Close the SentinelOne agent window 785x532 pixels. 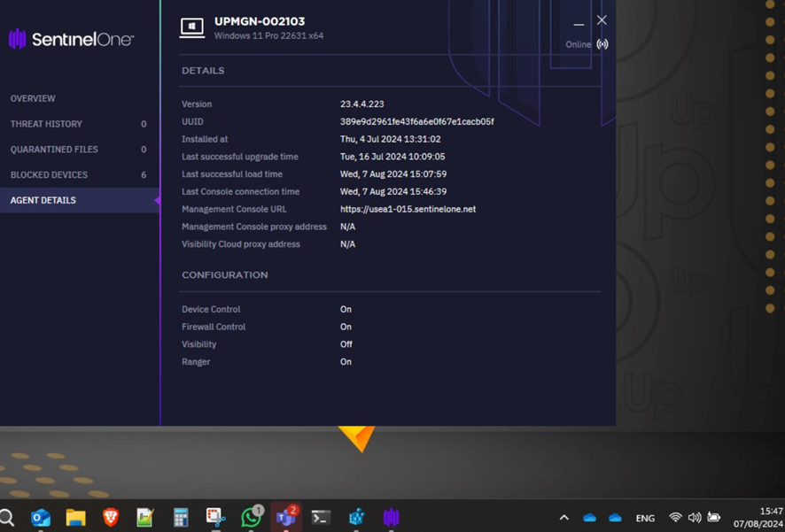pos(602,20)
